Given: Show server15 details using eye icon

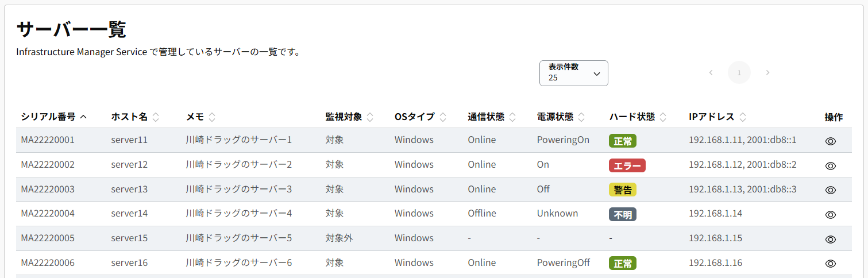Looking at the screenshot, I should click(830, 240).
